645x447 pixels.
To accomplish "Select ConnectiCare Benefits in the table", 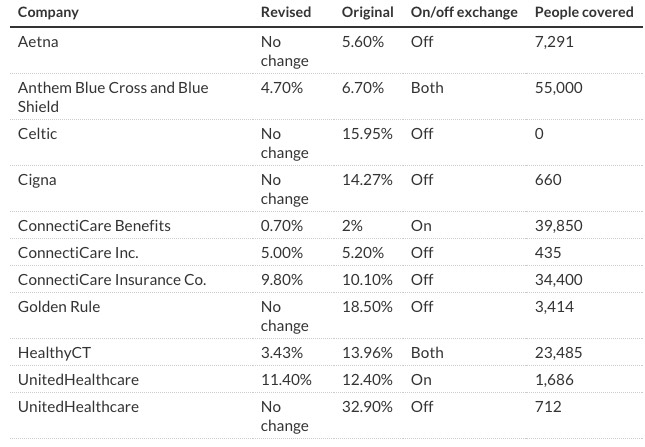I will pyautogui.click(x=94, y=226).
